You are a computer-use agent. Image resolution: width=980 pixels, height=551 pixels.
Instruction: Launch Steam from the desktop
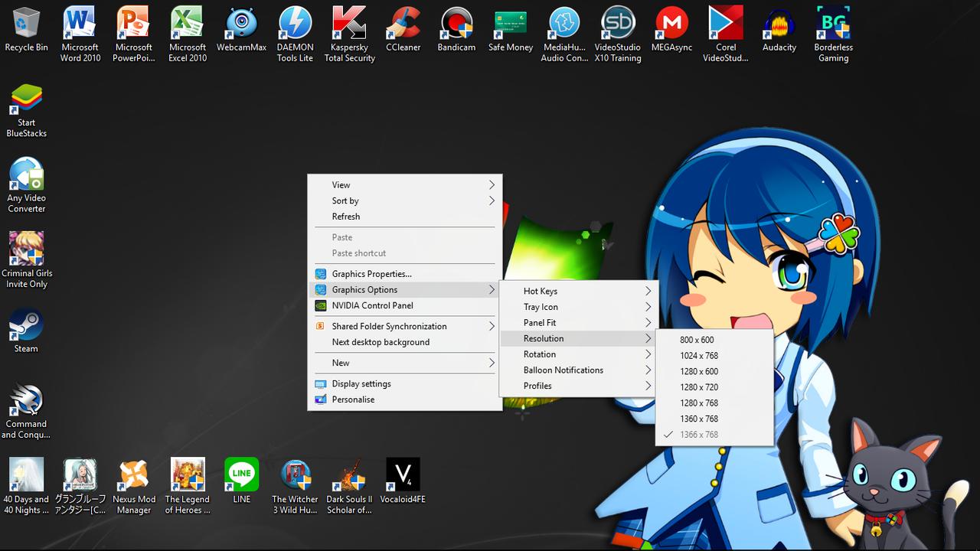tap(26, 329)
